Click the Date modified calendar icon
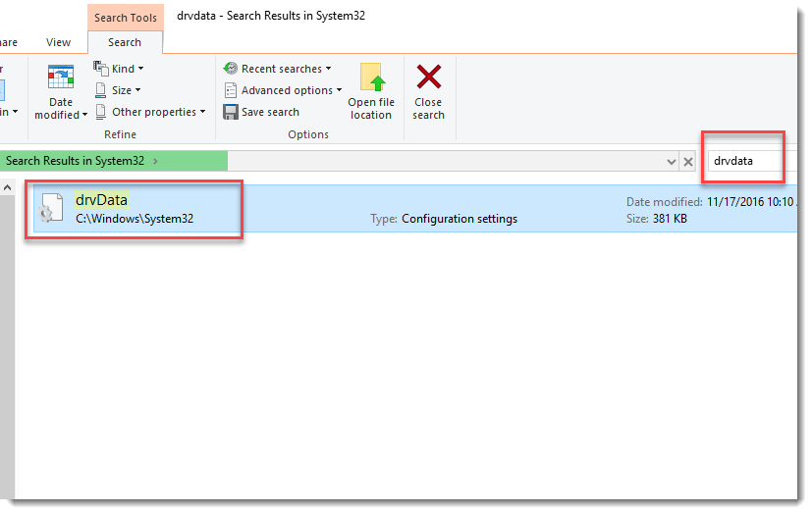812x514 pixels. 61,78
